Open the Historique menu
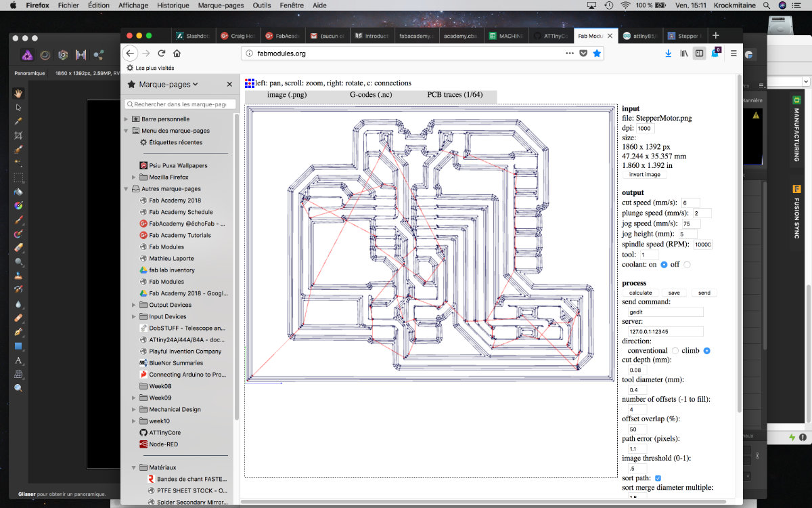Viewport: 812px width, 508px height. point(173,5)
